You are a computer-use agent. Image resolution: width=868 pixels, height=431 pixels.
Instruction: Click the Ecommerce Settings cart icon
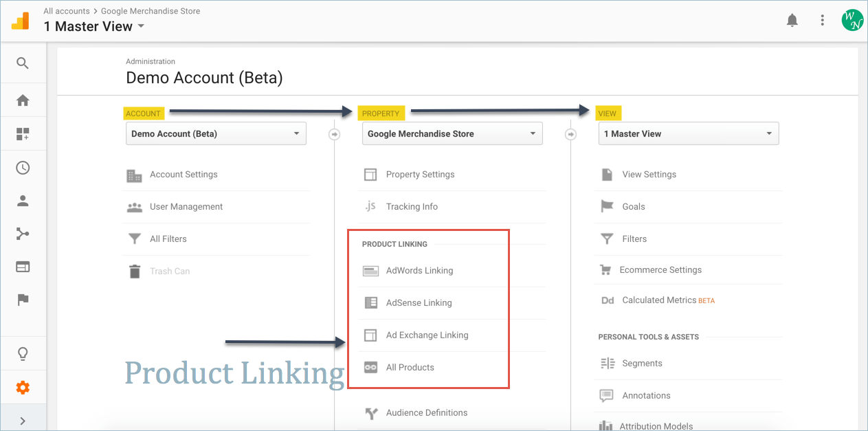[x=605, y=270]
